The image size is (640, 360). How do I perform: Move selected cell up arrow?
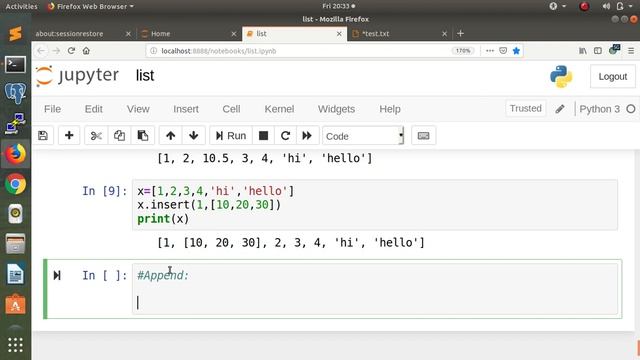click(171, 136)
